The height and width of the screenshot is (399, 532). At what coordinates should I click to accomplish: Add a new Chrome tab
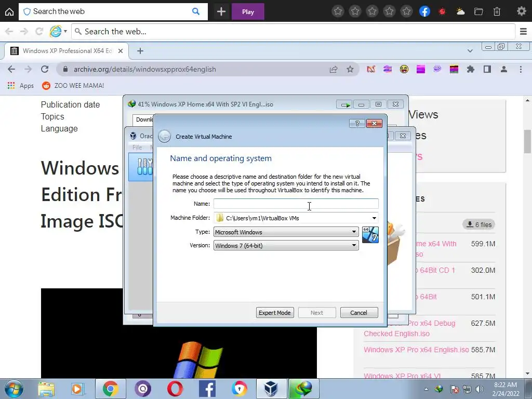point(140,51)
